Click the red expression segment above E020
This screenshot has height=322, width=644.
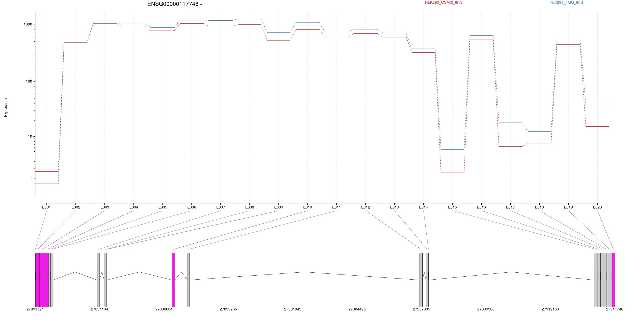597,126
